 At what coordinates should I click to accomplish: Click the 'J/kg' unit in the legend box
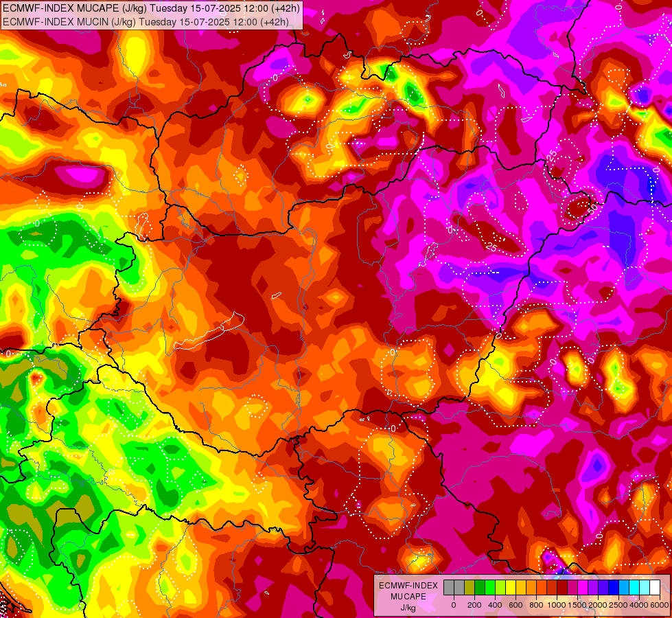point(408,608)
